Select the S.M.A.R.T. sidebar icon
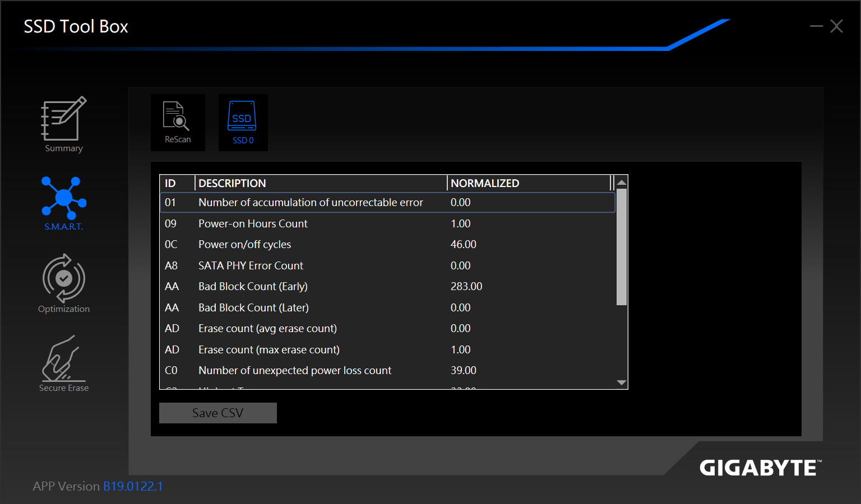Image resolution: width=861 pixels, height=504 pixels. point(64,203)
